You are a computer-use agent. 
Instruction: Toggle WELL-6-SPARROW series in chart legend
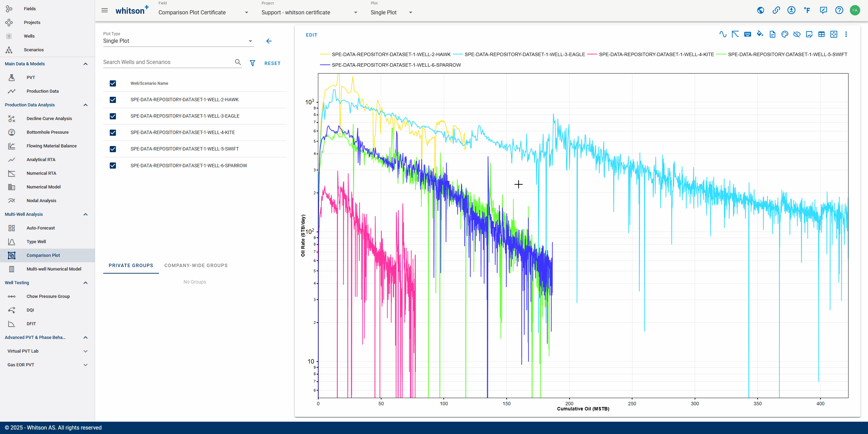pyautogui.click(x=390, y=65)
